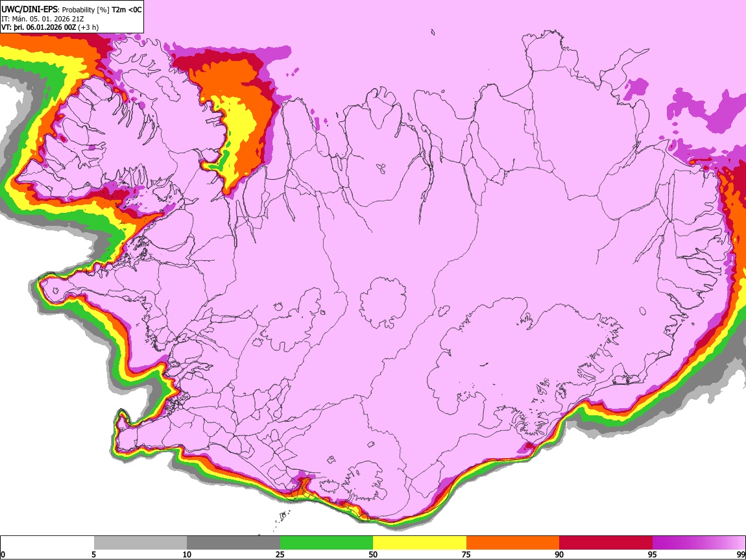Click the initial time line 'IT: Mán. 05. 01. 2026 21Z'
Screen dimensions: 746x560
[42, 19]
